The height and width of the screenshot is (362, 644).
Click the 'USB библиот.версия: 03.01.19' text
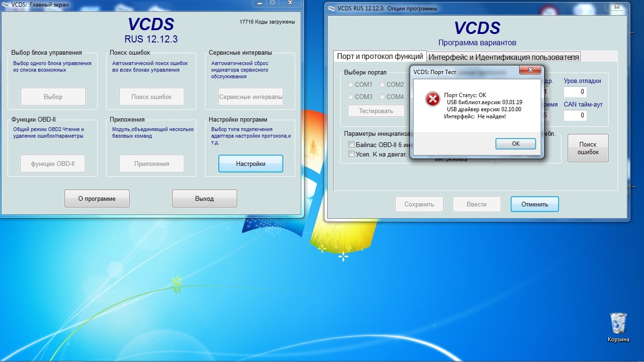click(x=485, y=102)
